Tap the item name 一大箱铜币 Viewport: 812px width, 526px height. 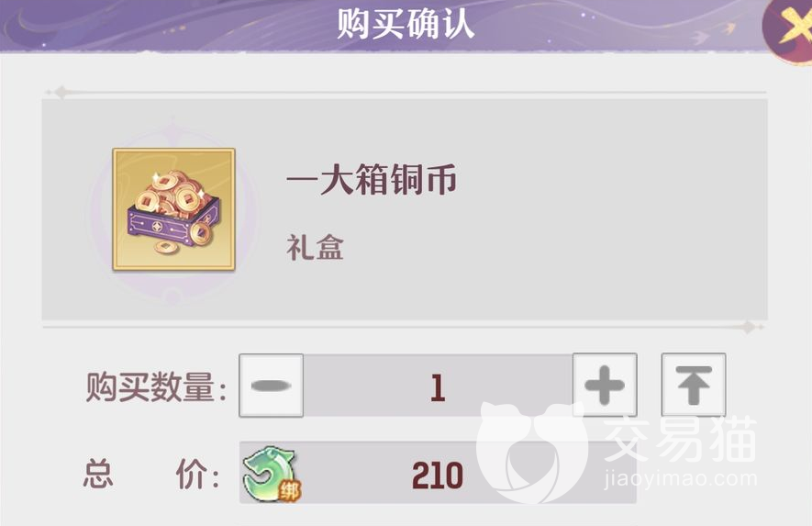coord(372,180)
